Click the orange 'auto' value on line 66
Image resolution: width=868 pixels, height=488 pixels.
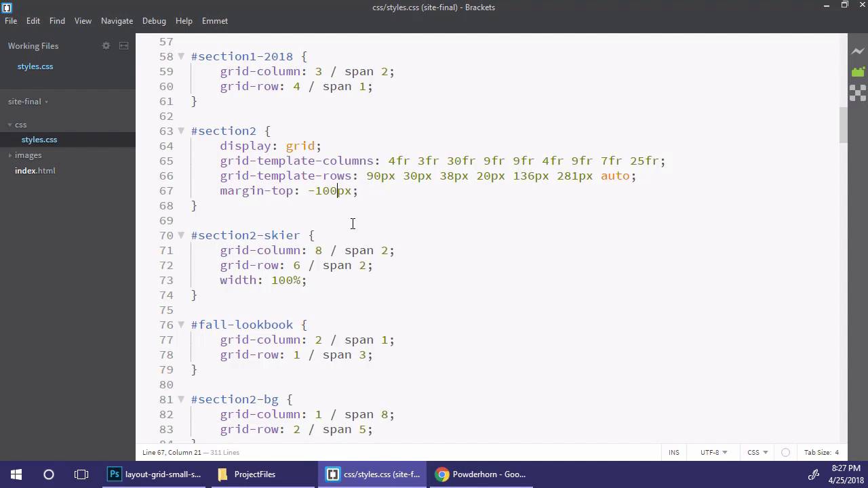(x=615, y=176)
